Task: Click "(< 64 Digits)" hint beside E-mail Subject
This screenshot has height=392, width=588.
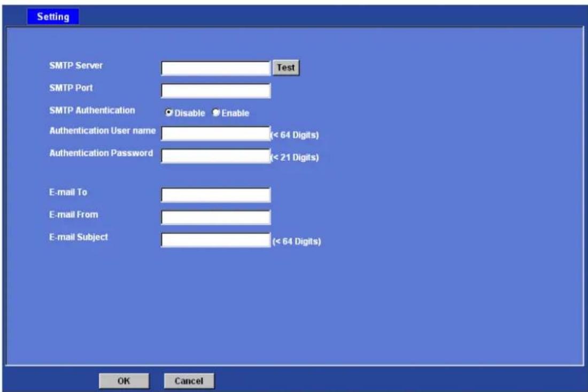Action: (297, 241)
